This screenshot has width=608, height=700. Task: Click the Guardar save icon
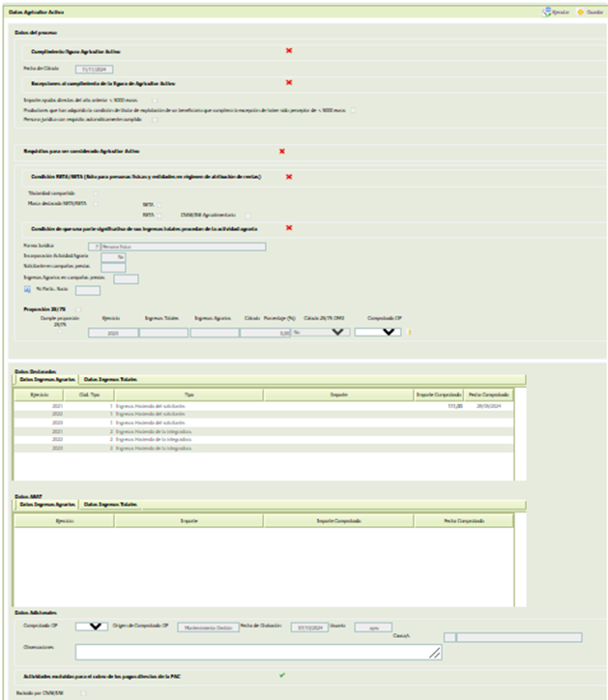pos(580,12)
